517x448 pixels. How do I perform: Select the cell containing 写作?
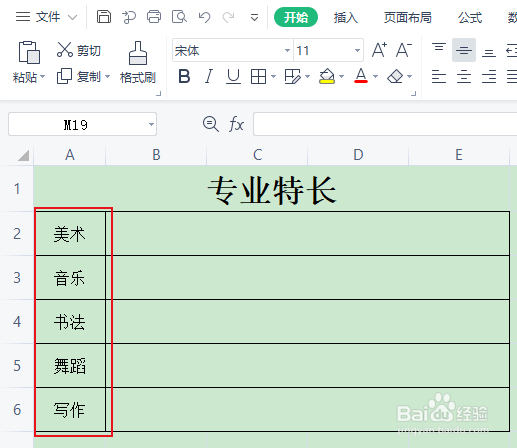coord(70,410)
